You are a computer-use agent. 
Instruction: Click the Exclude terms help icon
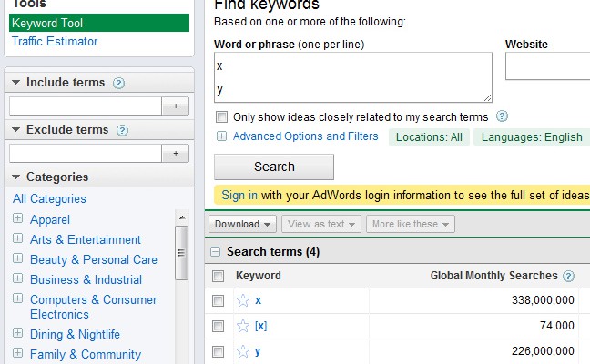(122, 130)
